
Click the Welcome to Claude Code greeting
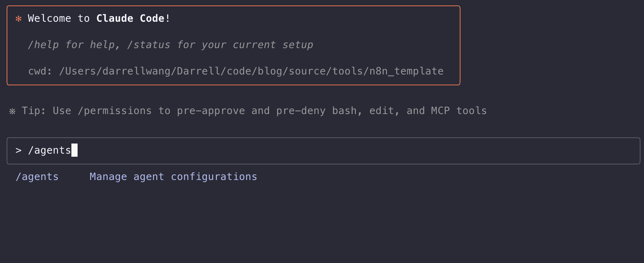tap(98, 18)
